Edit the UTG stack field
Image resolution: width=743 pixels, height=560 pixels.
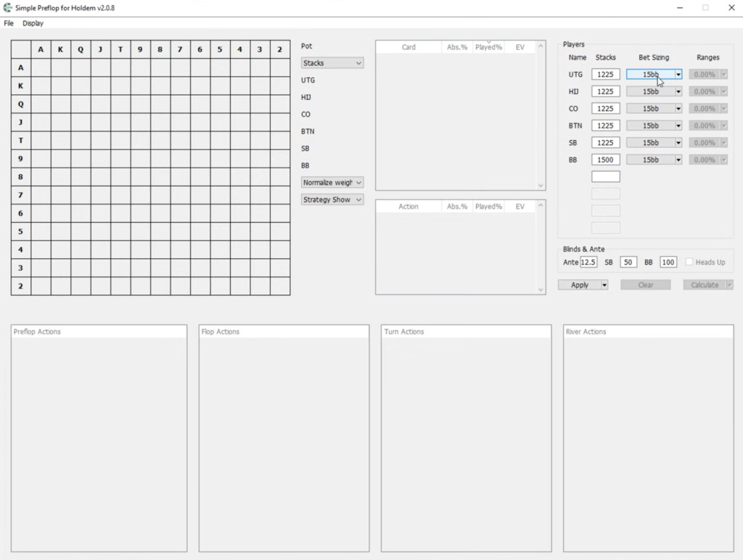point(606,75)
